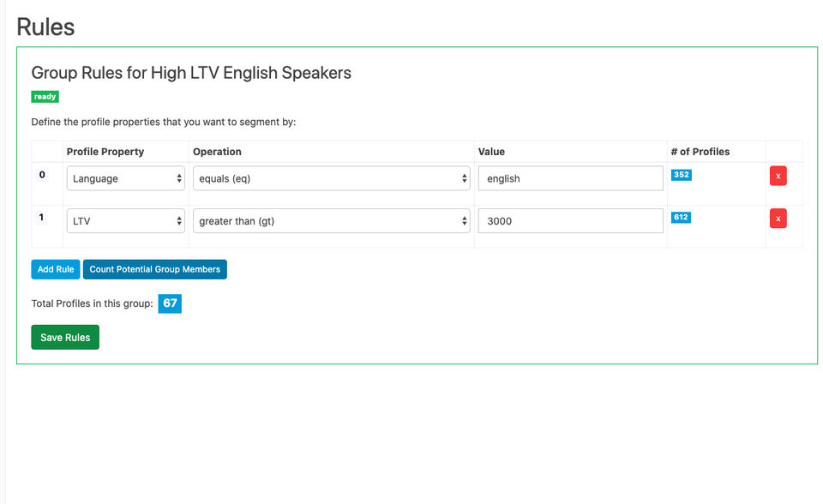
Task: Click the 352 profiles count badge
Action: pos(681,175)
